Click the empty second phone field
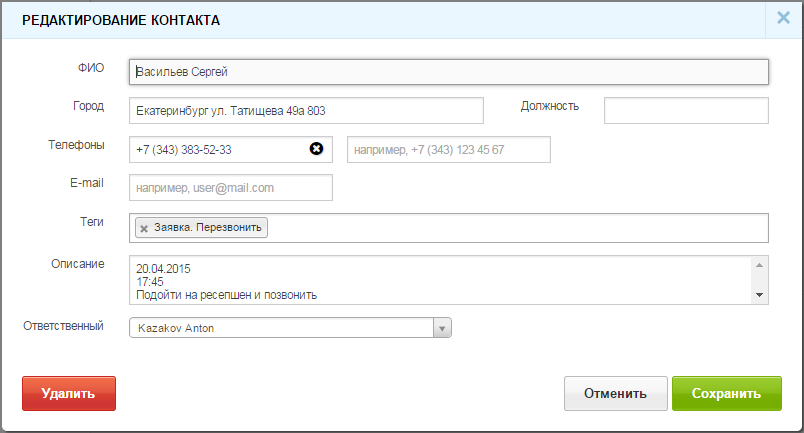 click(449, 149)
